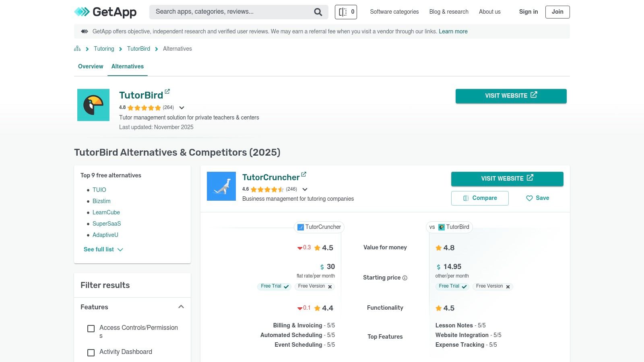Click the search apps input field
This screenshot has width=644, height=362.
pyautogui.click(x=225, y=12)
